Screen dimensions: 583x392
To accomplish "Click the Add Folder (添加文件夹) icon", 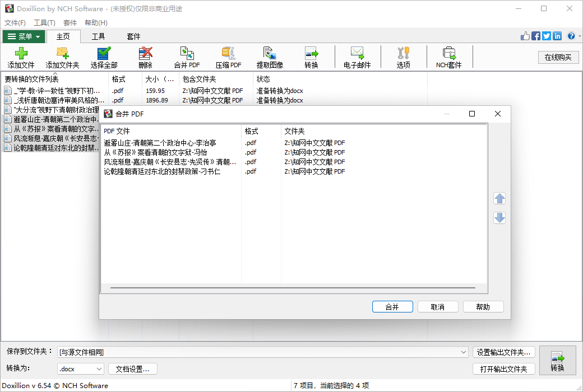I will pyautogui.click(x=62, y=58).
